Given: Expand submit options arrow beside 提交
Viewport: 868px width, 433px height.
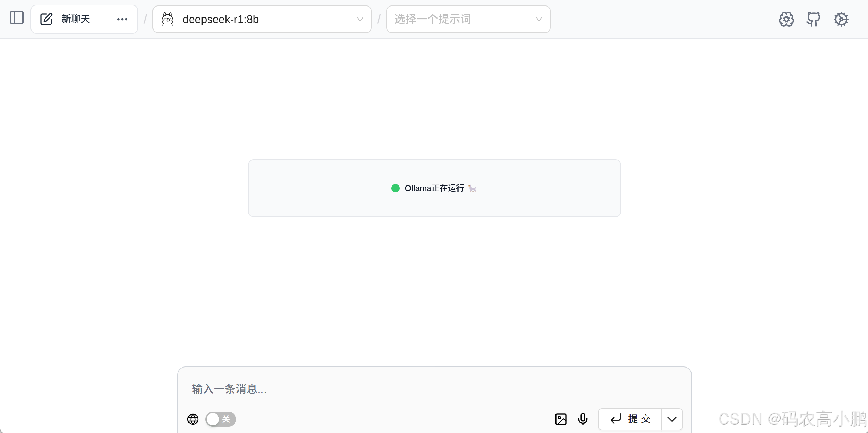Looking at the screenshot, I should tap(672, 419).
